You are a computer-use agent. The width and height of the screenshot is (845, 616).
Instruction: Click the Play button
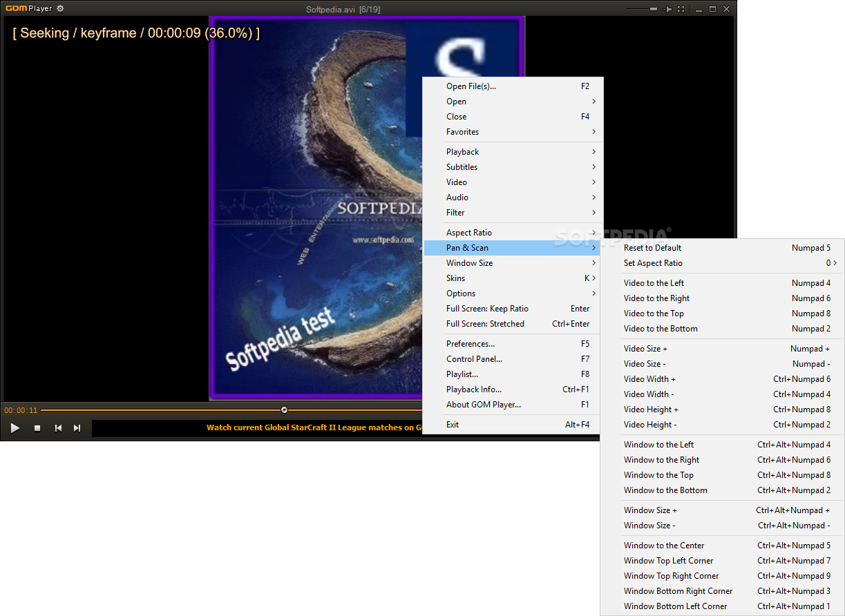click(15, 428)
